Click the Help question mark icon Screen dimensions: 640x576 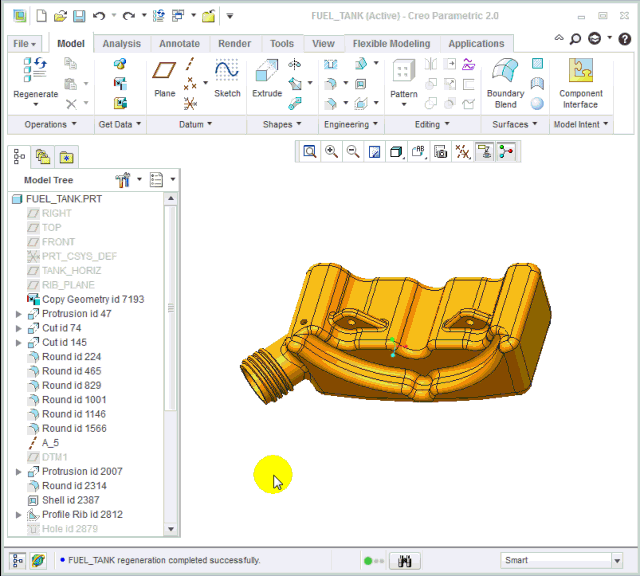coord(624,39)
